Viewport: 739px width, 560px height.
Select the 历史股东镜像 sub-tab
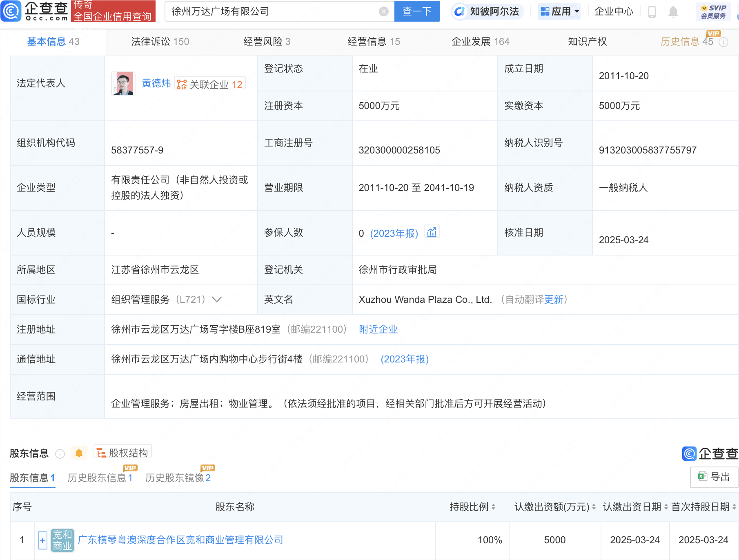178,478
